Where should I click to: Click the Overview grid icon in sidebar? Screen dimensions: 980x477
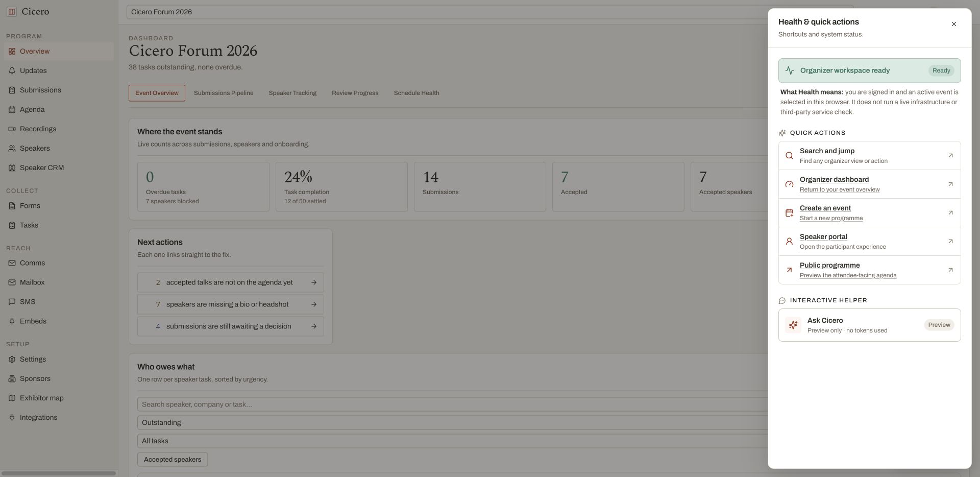click(x=12, y=52)
